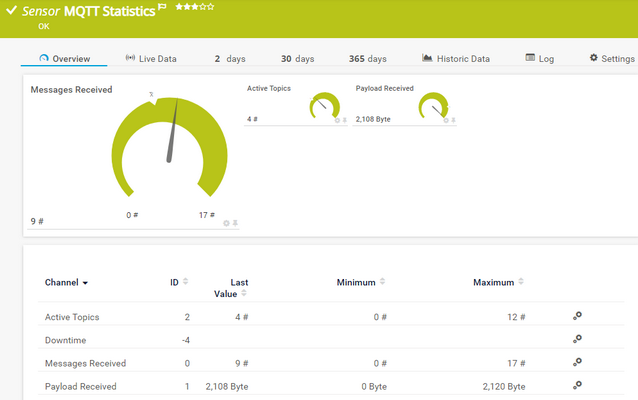Open the 2 days graph tab
Image resolution: width=638 pixels, height=400 pixels.
(230, 59)
